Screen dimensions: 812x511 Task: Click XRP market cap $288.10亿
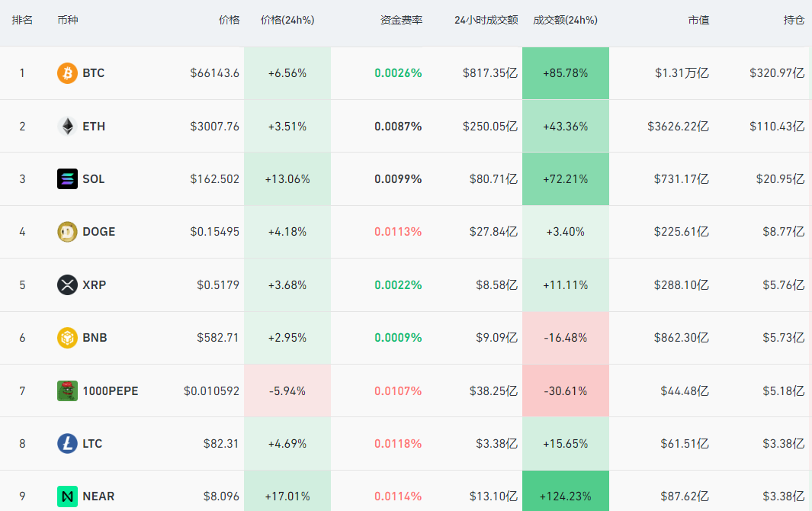pos(682,285)
